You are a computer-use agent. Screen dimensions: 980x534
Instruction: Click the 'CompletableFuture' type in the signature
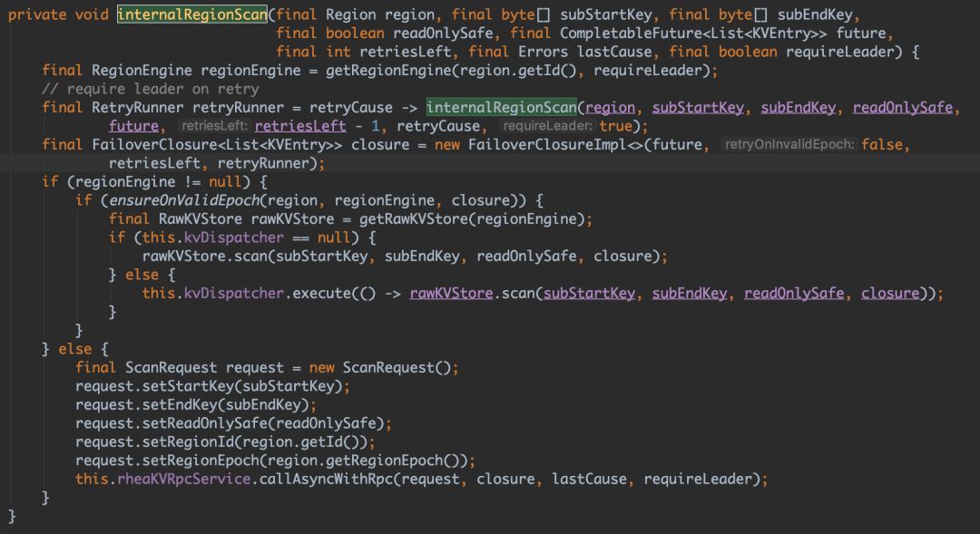[631, 34]
